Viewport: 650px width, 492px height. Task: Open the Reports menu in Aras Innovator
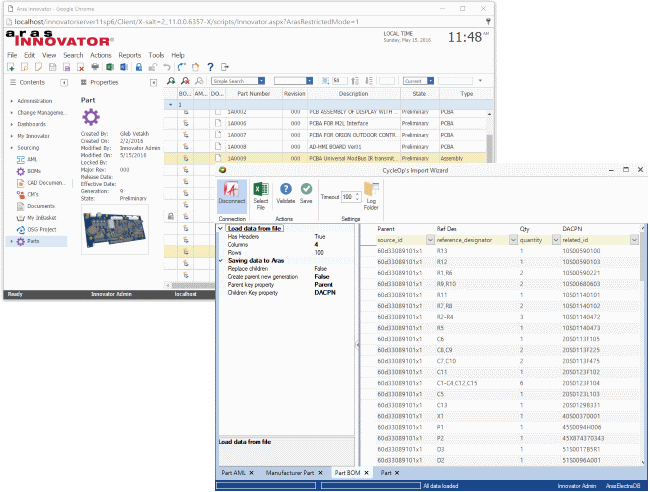pos(130,55)
